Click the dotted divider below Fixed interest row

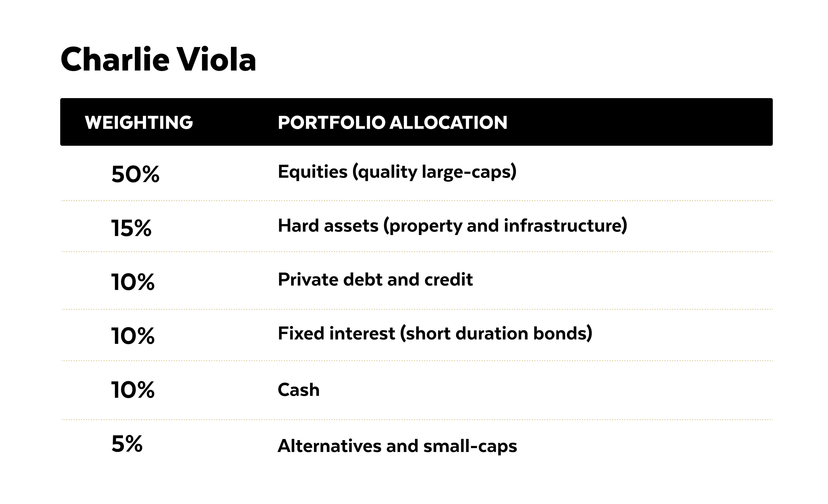click(417, 361)
